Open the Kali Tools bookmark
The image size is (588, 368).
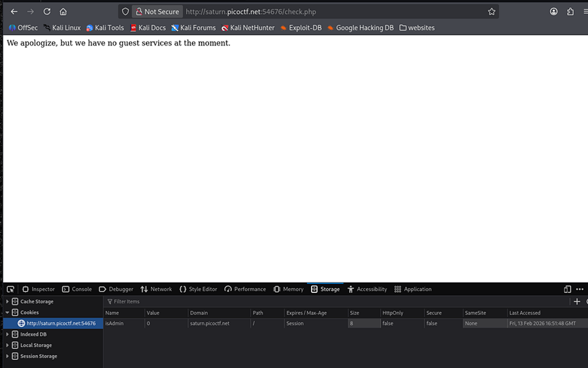(x=105, y=28)
